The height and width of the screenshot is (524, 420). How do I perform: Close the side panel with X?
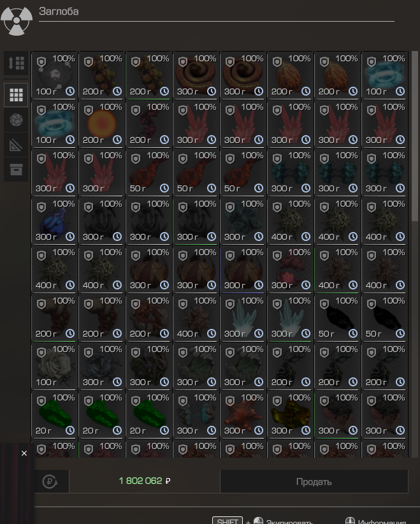24,453
